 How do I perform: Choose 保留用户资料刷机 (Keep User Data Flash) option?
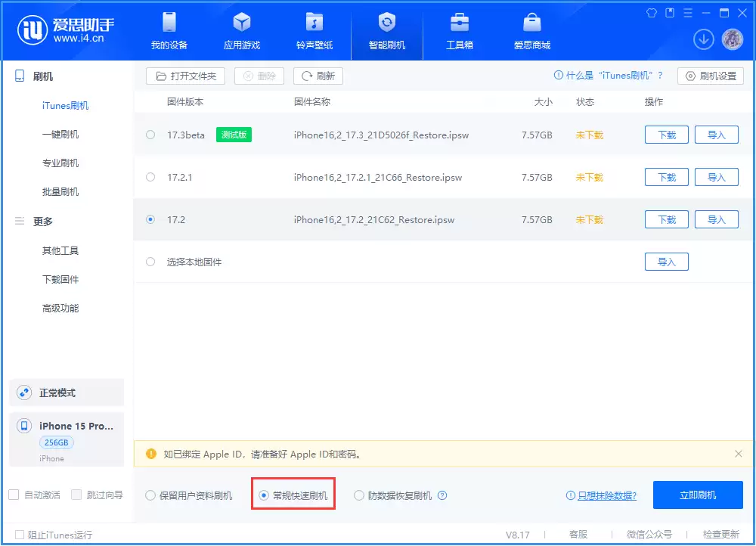click(189, 495)
